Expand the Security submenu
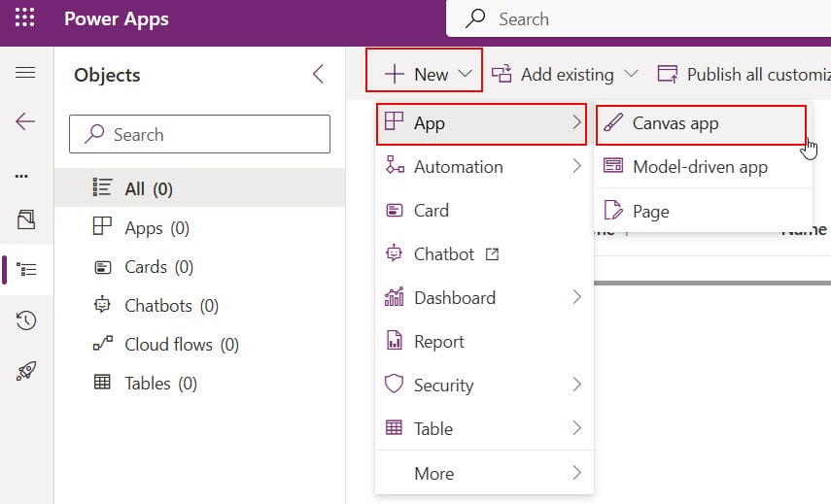This screenshot has width=831, height=504. [484, 385]
